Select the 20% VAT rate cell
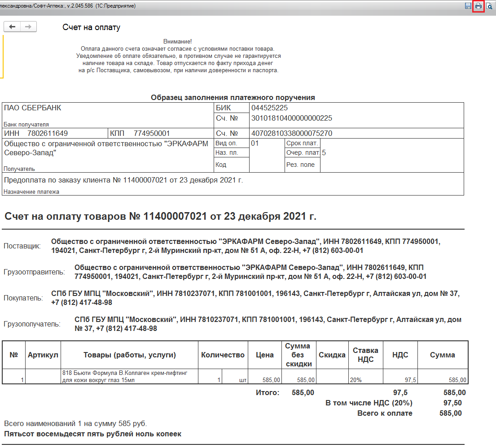Screen dimensions: 496x448 pyautogui.click(x=356, y=380)
